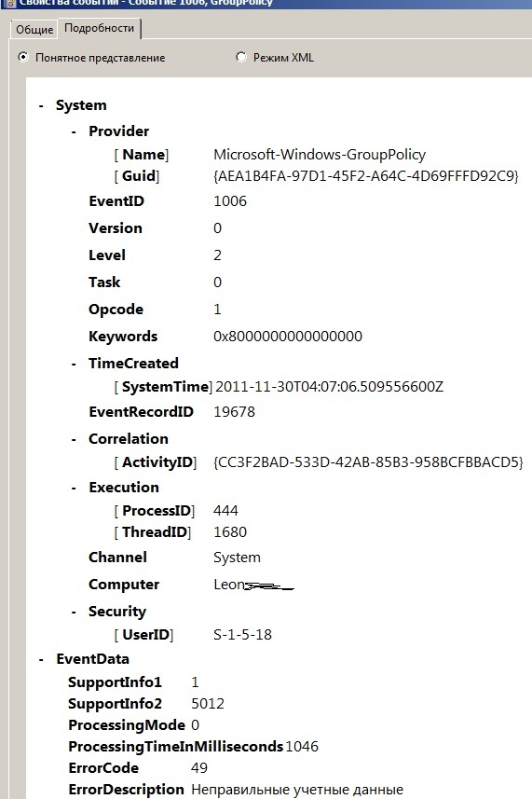Collapse the Correlation section
The width and height of the screenshot is (532, 799).
coord(74,439)
